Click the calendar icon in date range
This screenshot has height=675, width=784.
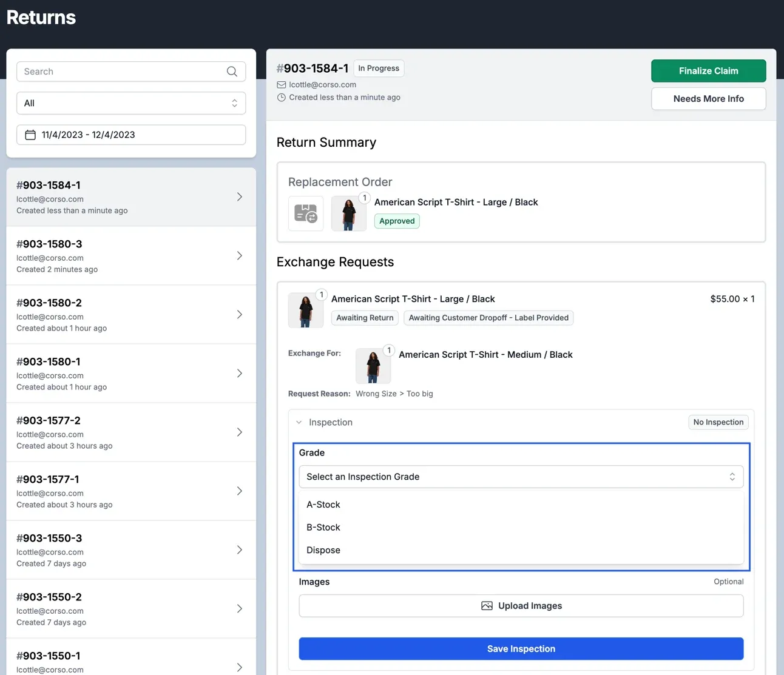click(x=30, y=135)
